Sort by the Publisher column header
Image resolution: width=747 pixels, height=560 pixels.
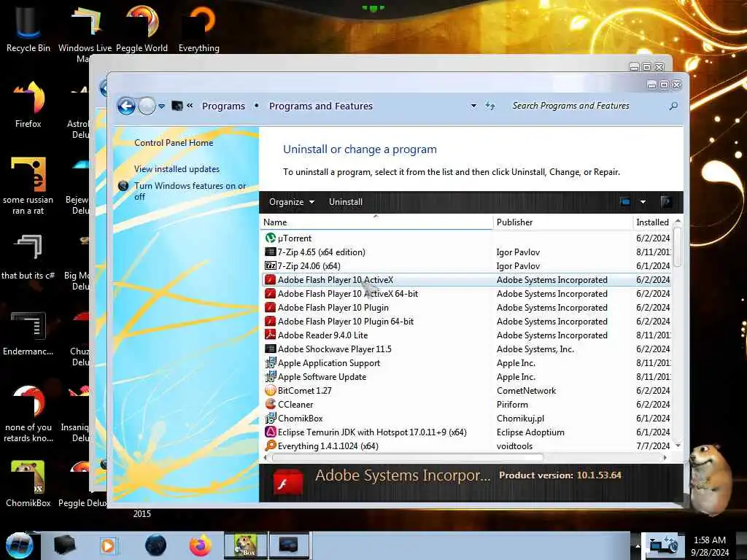pos(562,222)
